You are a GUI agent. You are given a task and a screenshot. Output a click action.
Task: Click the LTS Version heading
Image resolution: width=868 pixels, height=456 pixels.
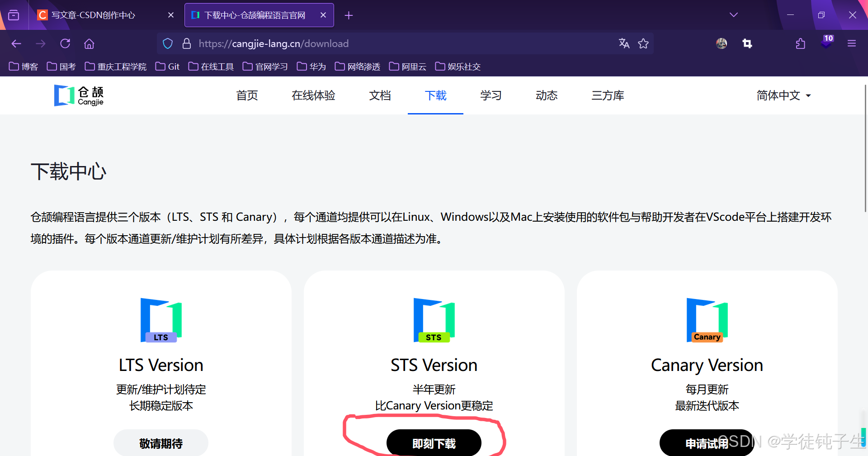tap(161, 365)
